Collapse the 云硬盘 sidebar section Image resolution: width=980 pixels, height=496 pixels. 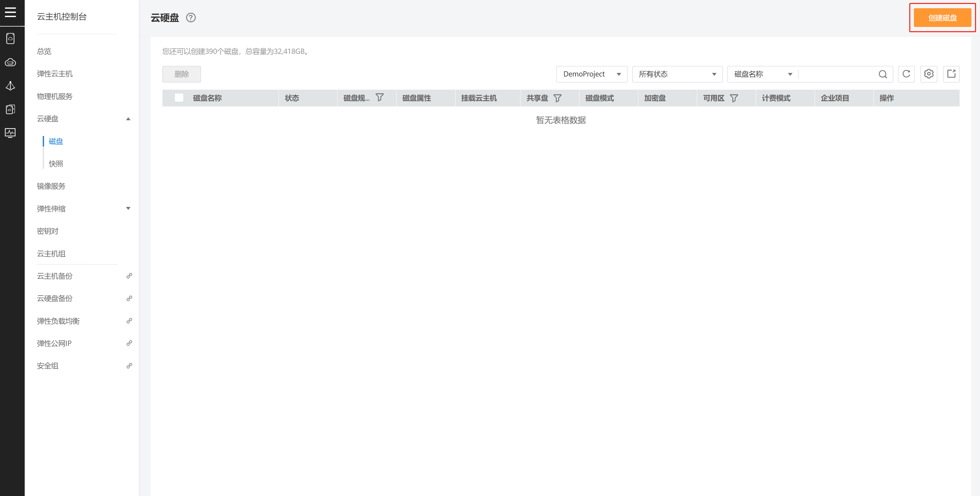(x=128, y=119)
